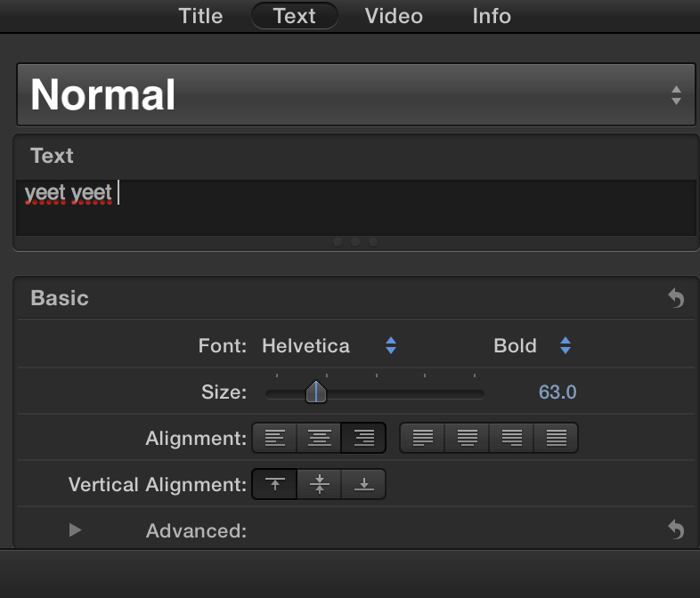Open the Info tab
700x598 pixels.
491,16
